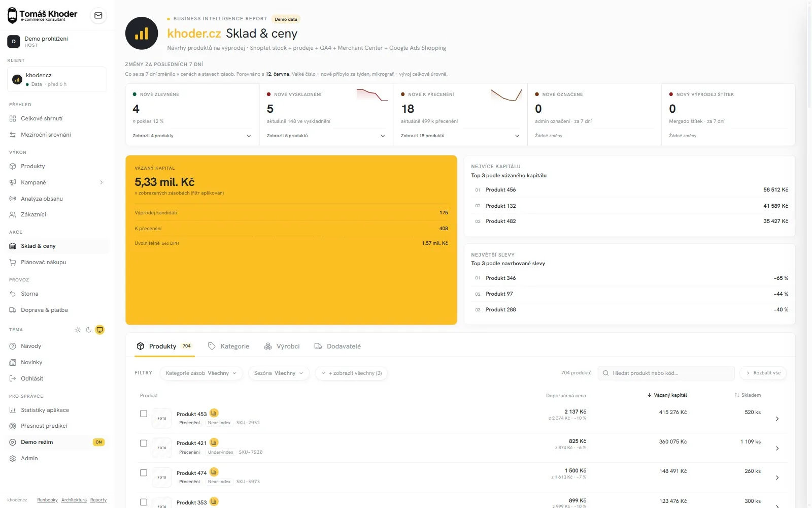This screenshot has width=812, height=508.
Task: Select the khoder.cz client card
Action: 57,79
